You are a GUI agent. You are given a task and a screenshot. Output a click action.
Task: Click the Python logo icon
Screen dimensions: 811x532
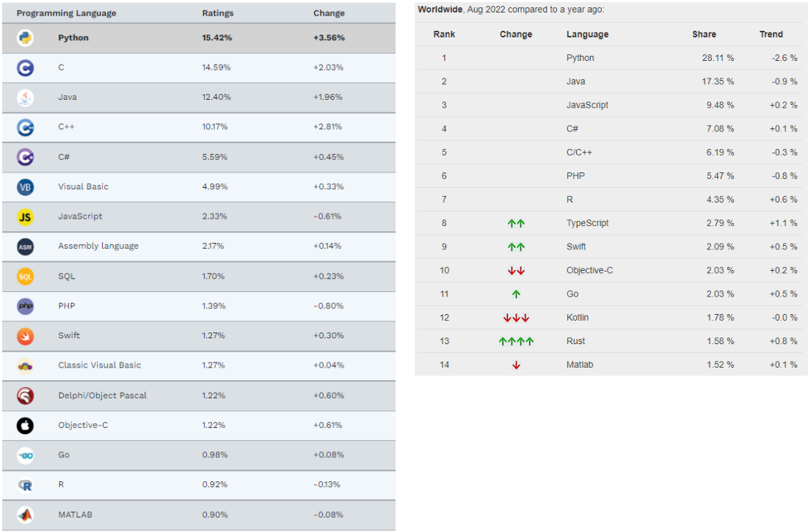pyautogui.click(x=26, y=38)
